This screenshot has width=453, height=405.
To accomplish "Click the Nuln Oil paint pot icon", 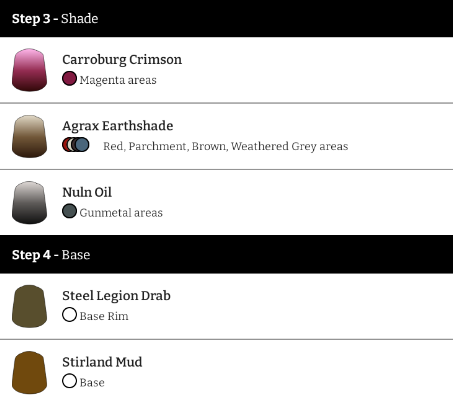I will coord(29,203).
